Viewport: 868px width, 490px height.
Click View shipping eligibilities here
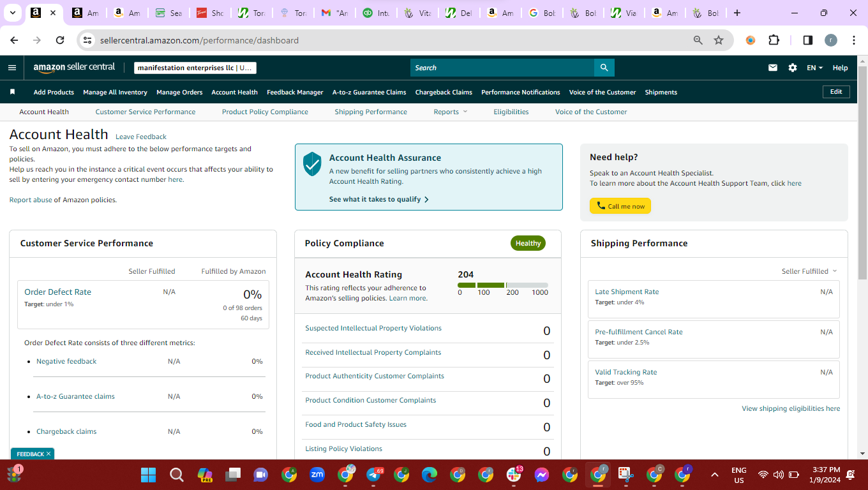[791, 408]
